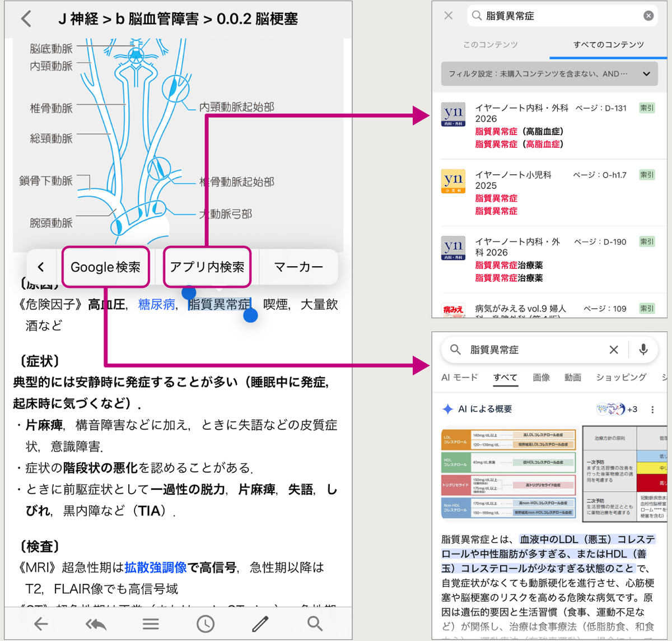
Task: Expand the フィルタ設定 dropdown
Action: point(646,74)
